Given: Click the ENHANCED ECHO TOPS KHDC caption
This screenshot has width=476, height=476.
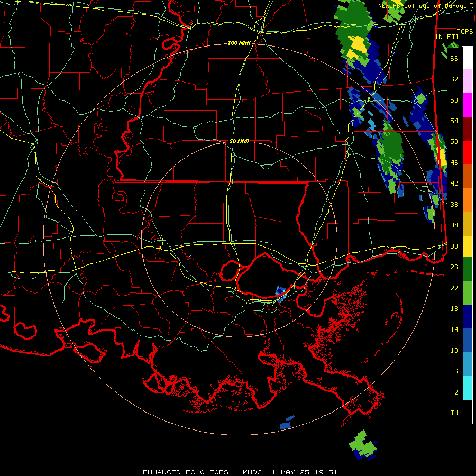Looking at the screenshot, I should click(240, 472).
